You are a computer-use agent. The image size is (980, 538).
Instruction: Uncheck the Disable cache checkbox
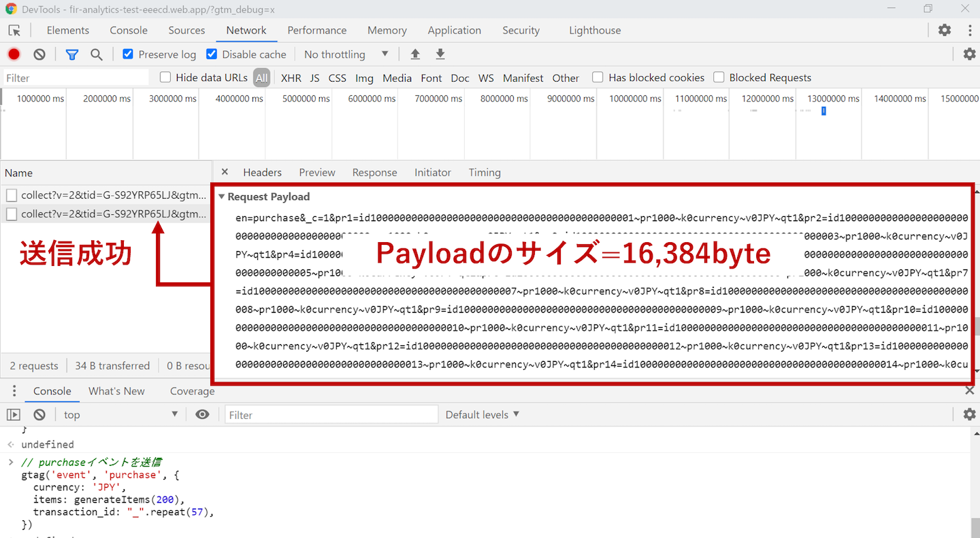[212, 54]
